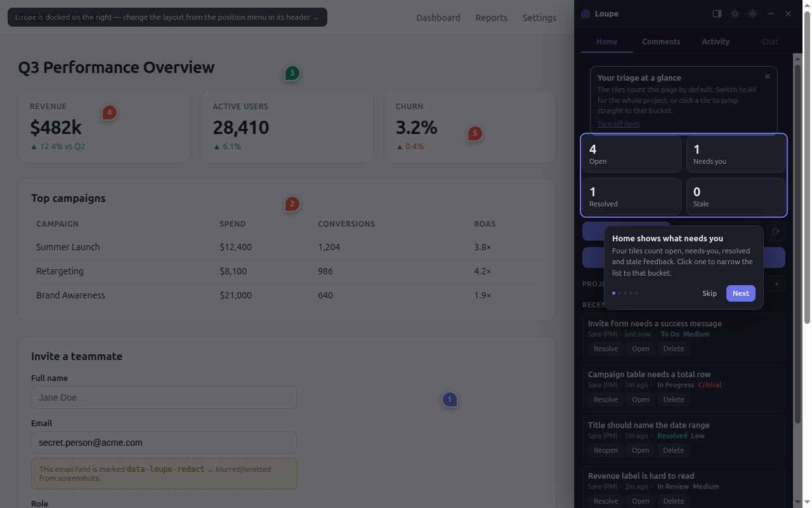Delete the Title date range item
The image size is (812, 508).
click(674, 450)
